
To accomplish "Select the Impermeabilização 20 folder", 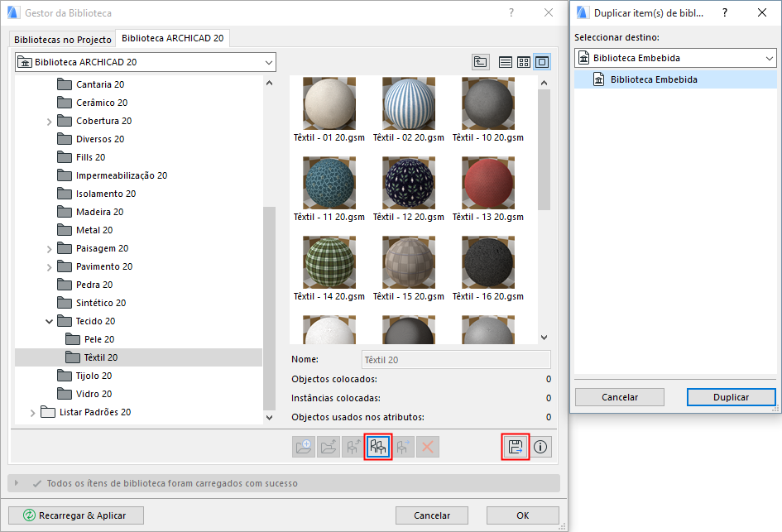I will 121,175.
